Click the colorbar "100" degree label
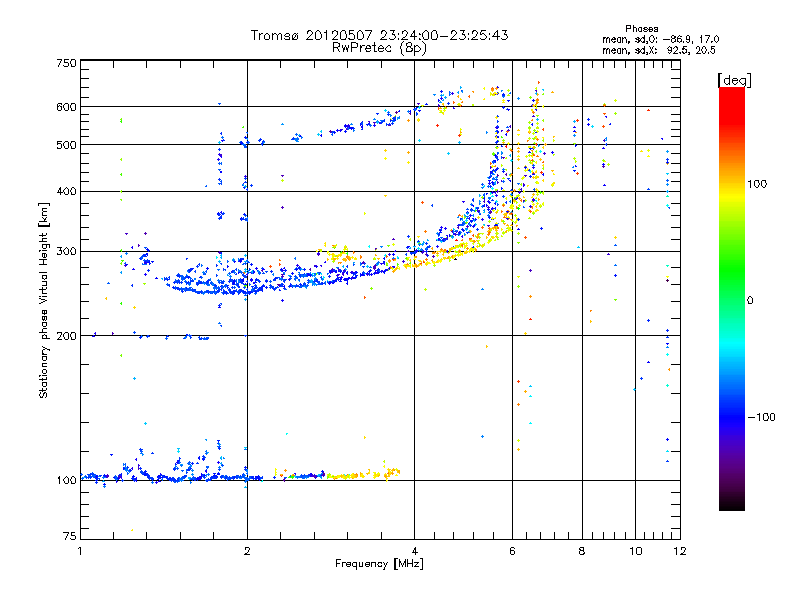The width and height of the screenshot is (800, 600). 757,184
